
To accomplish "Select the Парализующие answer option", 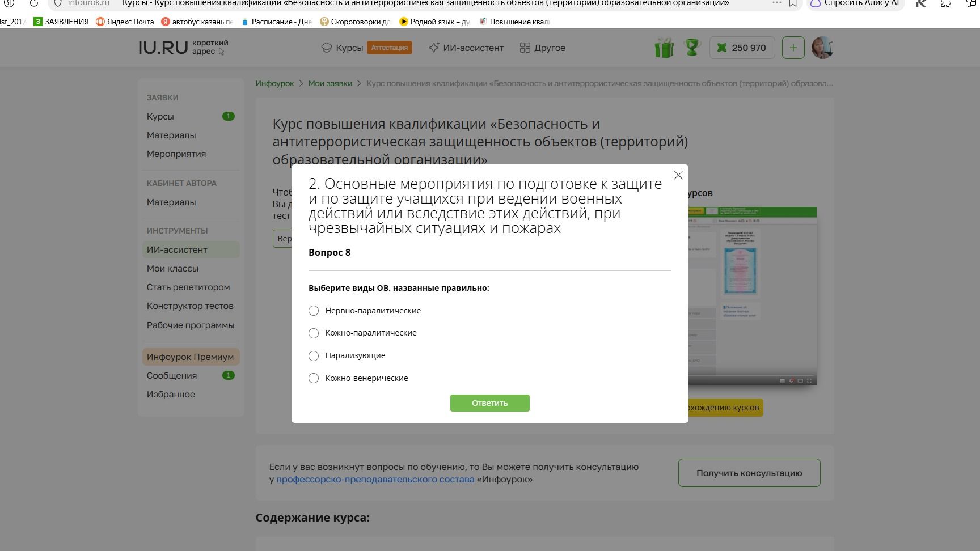I will [314, 355].
